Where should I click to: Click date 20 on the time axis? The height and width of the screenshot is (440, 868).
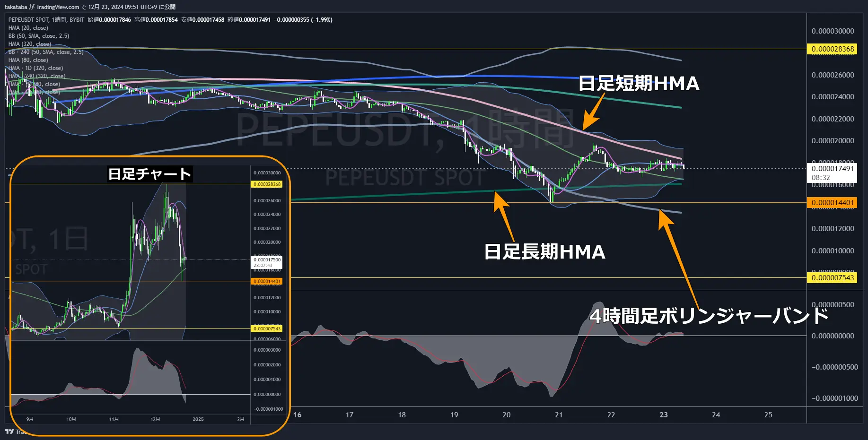[x=507, y=415]
